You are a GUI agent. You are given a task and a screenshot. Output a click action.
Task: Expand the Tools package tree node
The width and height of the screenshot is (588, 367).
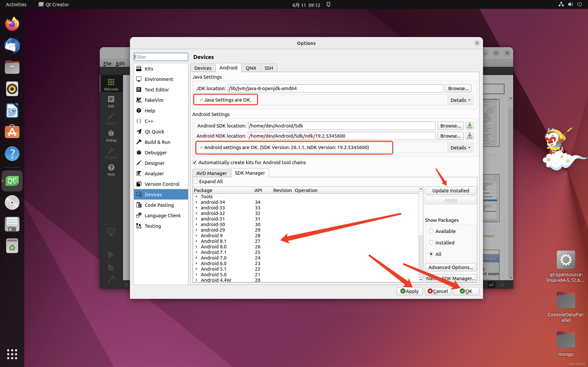tap(196, 197)
